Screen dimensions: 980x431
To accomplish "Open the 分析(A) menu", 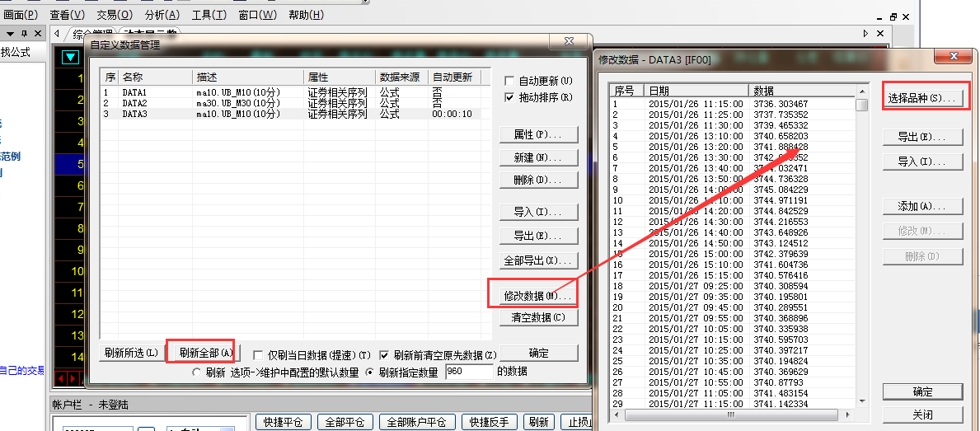I will pyautogui.click(x=162, y=15).
